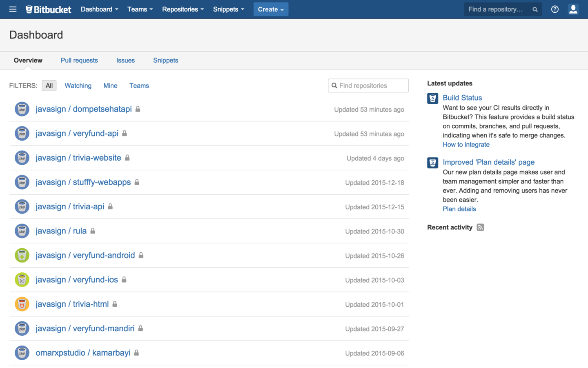
Task: Click the lock icon next to veryfund-android
Action: (x=141, y=255)
